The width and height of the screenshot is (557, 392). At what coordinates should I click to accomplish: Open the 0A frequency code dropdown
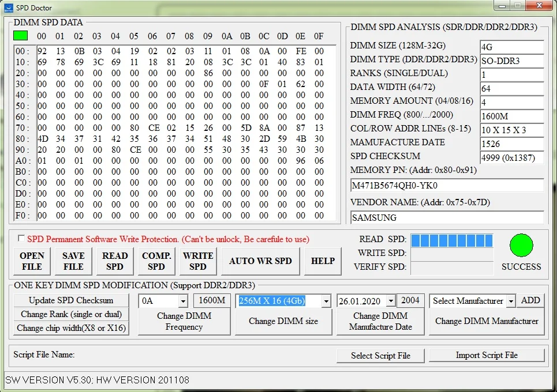[x=182, y=301]
